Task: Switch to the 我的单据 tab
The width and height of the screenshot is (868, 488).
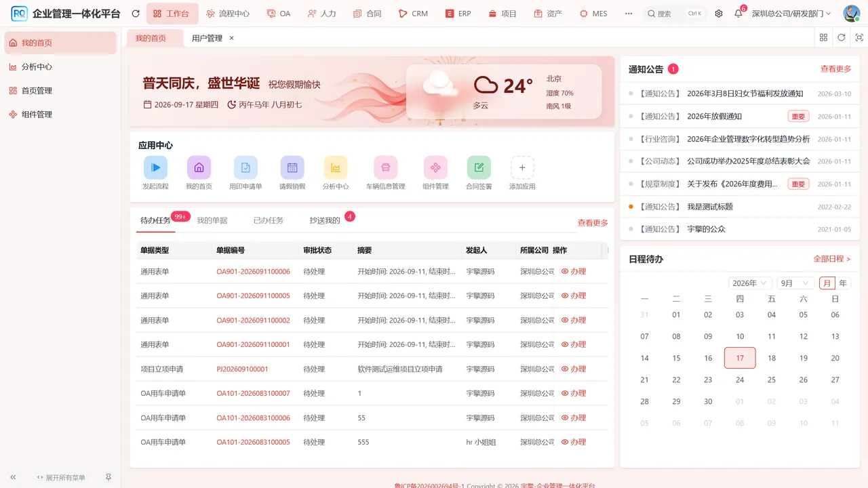Action: [x=212, y=220]
